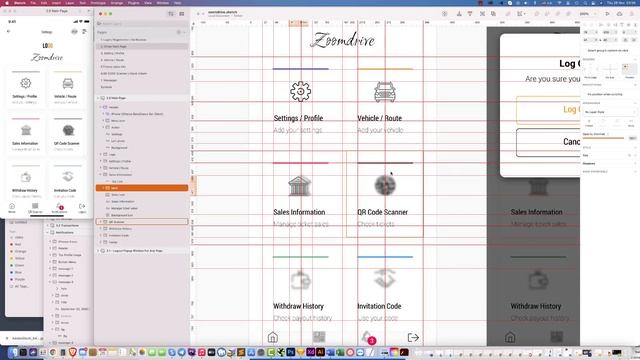Open Sales Information tile in preview window
The image size is (640, 360).
[25, 136]
